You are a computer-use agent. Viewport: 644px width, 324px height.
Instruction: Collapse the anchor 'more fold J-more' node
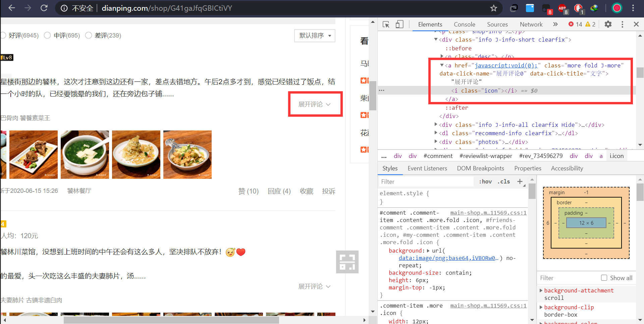(442, 65)
